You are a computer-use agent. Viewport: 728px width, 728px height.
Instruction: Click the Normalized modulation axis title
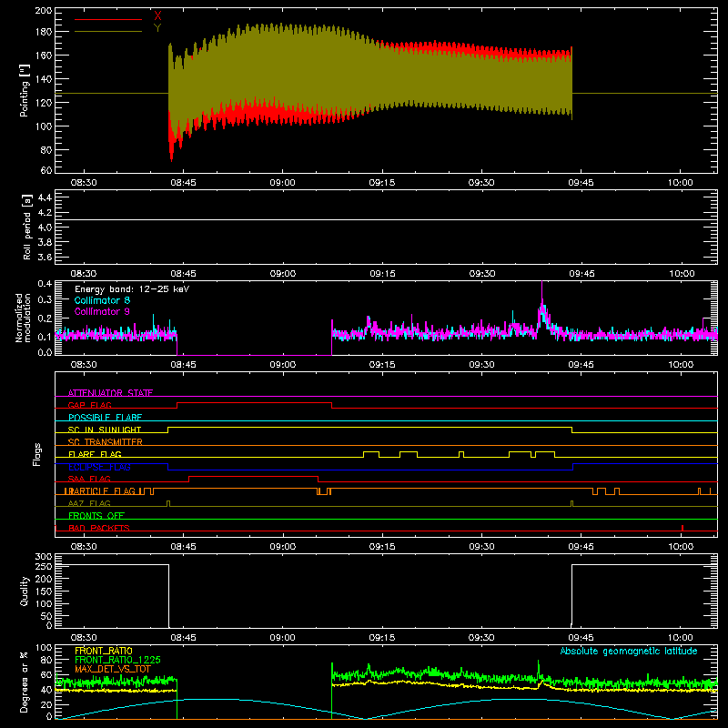(24, 318)
